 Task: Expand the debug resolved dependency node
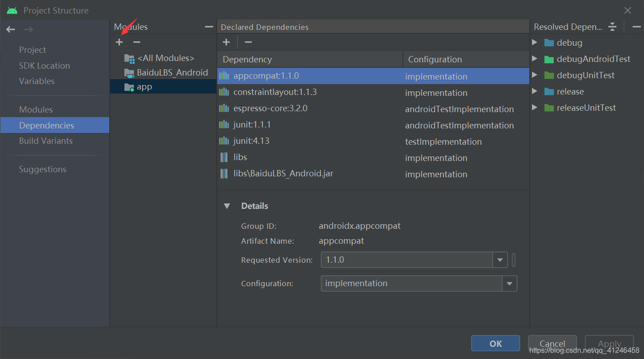coord(535,43)
